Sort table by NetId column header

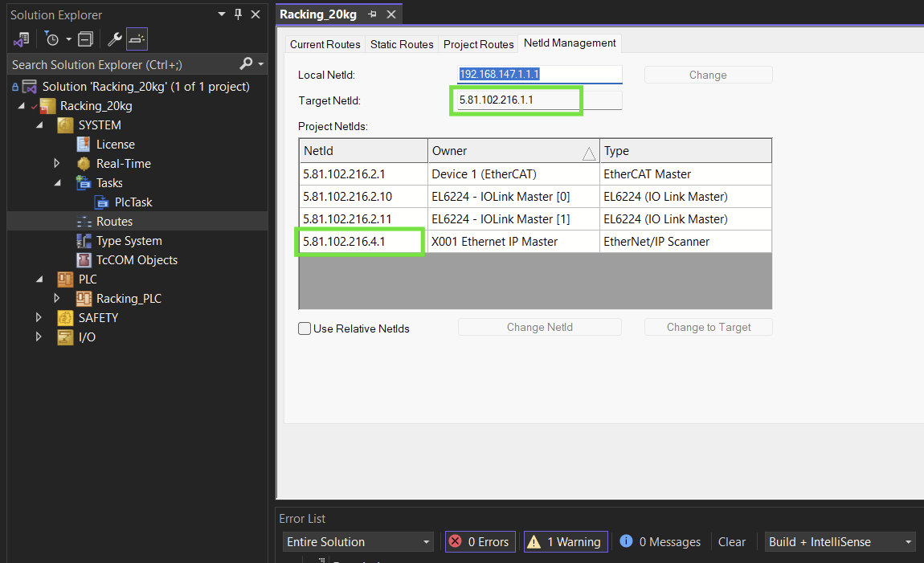[364, 151]
